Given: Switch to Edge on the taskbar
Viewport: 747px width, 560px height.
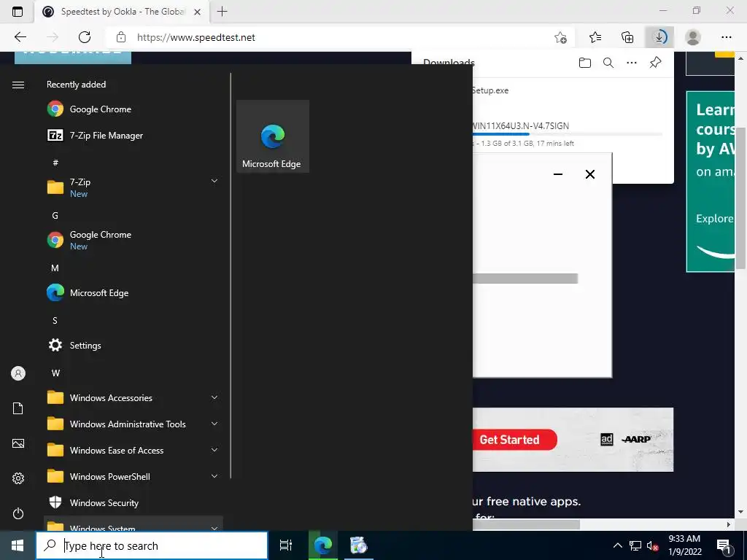Looking at the screenshot, I should pyautogui.click(x=323, y=545).
